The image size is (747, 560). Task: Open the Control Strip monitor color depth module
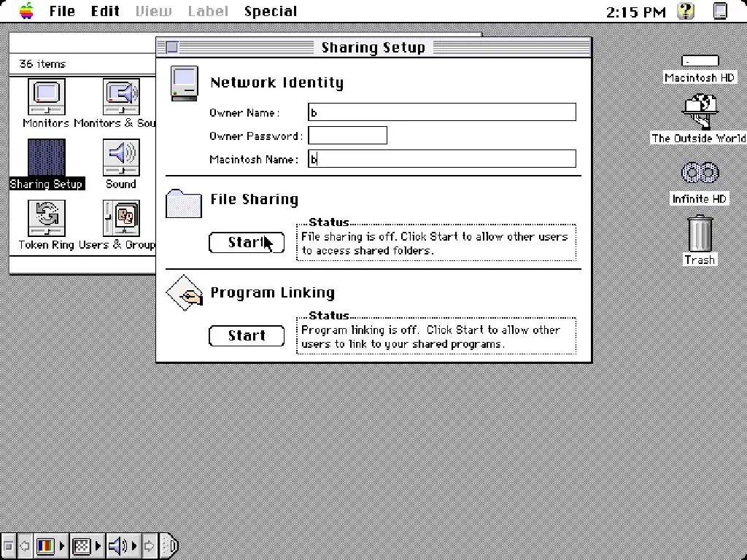click(x=50, y=545)
